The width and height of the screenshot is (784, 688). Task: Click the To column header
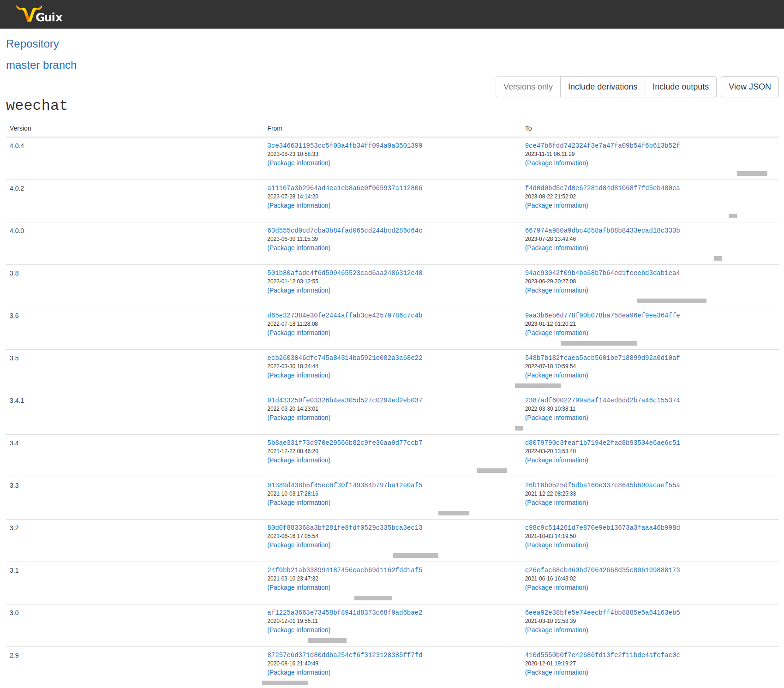[x=528, y=128]
